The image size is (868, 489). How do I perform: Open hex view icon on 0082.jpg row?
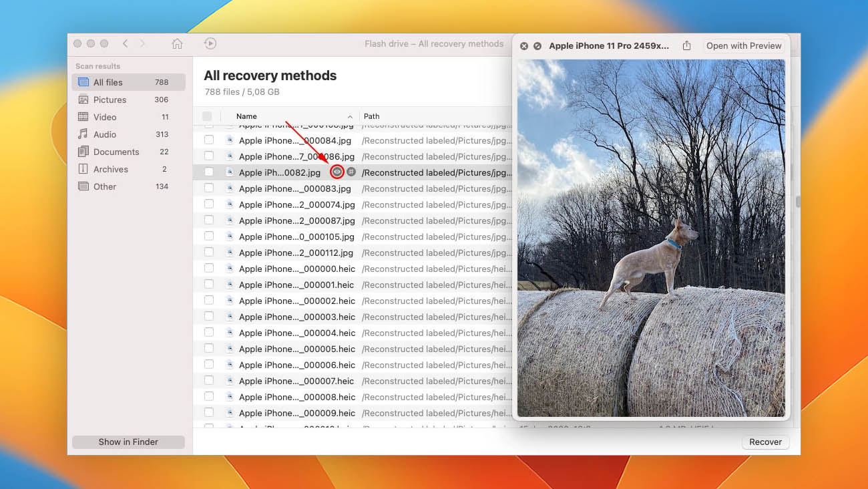[x=351, y=172]
